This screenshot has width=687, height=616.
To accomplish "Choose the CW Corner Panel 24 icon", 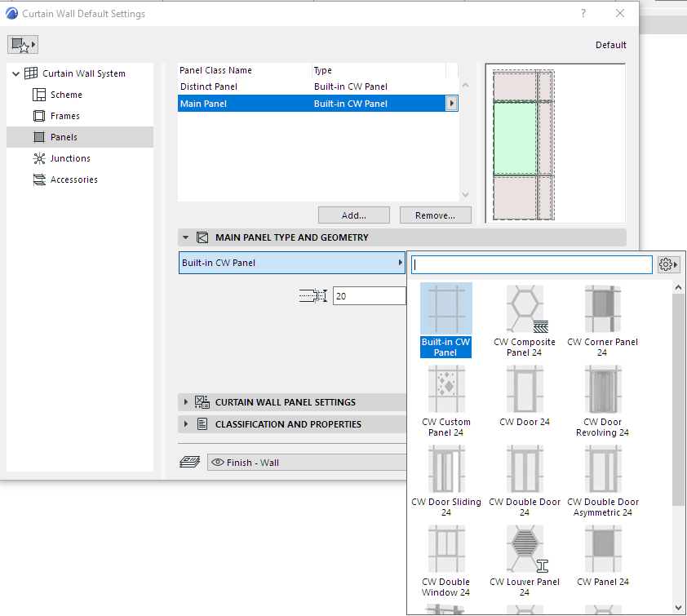I will (x=602, y=309).
